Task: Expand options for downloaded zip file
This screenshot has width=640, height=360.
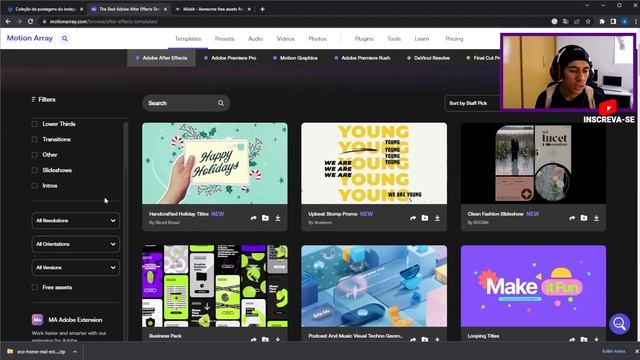Action: pyautogui.click(x=75, y=351)
